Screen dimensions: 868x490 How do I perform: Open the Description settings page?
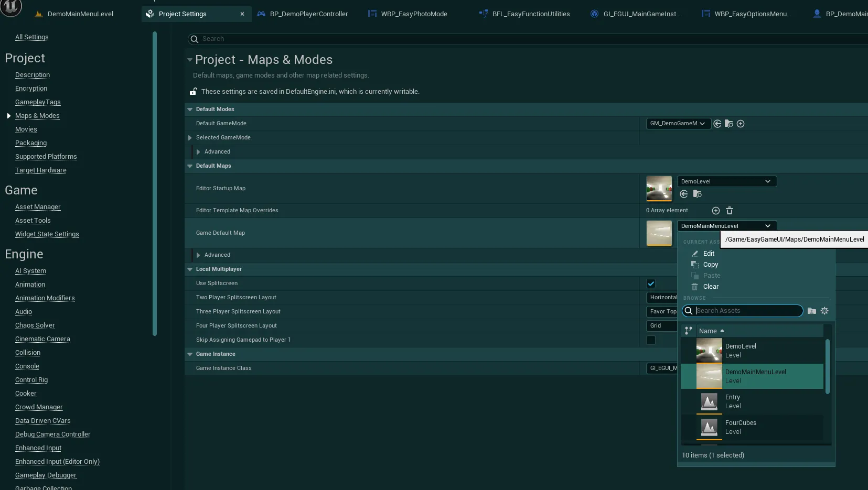click(33, 75)
